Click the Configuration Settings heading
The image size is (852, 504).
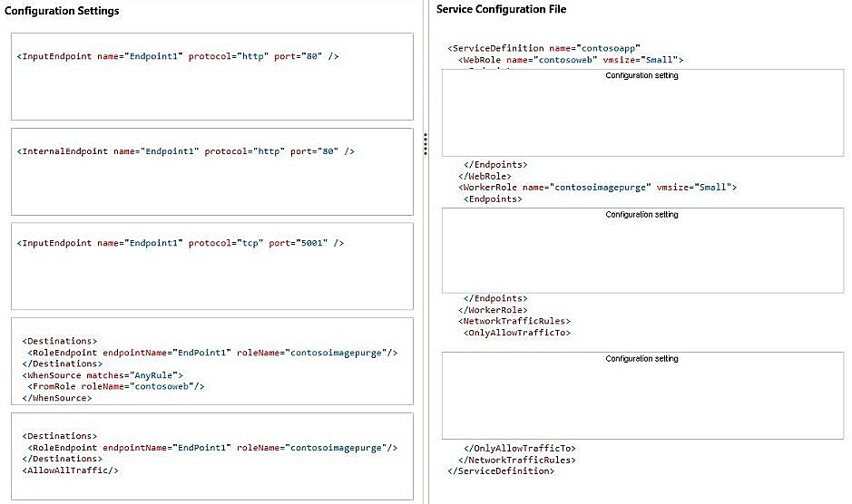tap(62, 11)
